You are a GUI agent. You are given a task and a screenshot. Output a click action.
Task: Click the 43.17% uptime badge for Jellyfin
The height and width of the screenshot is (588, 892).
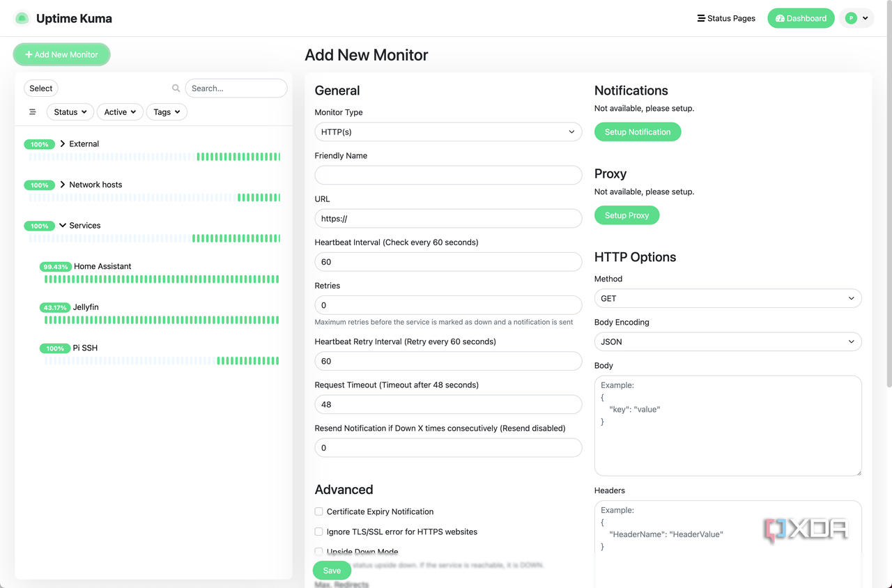coord(55,307)
